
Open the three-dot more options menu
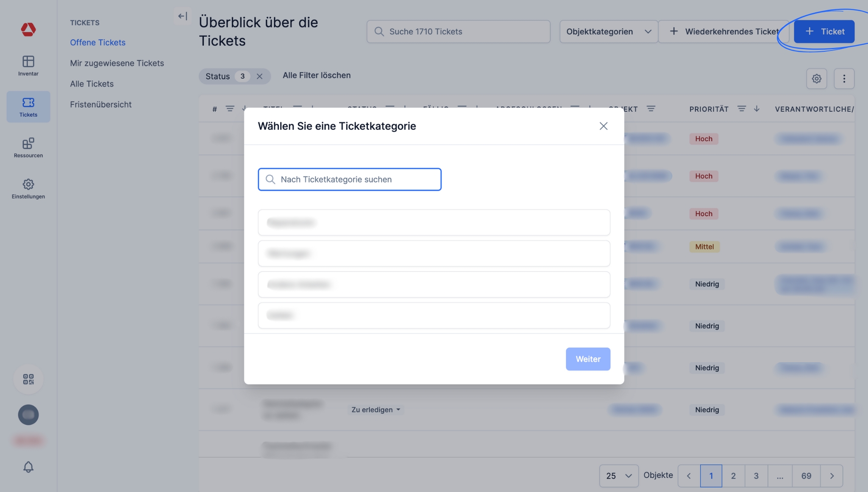844,78
